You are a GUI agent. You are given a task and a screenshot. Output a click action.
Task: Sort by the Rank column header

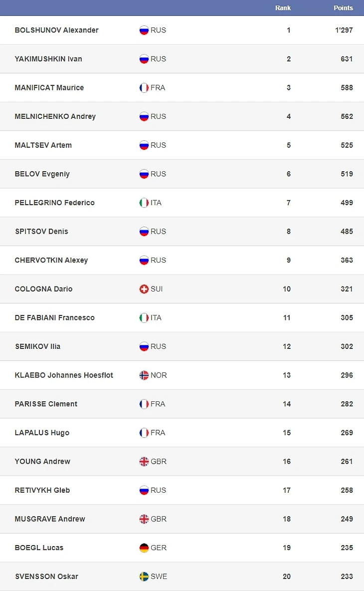pos(283,8)
